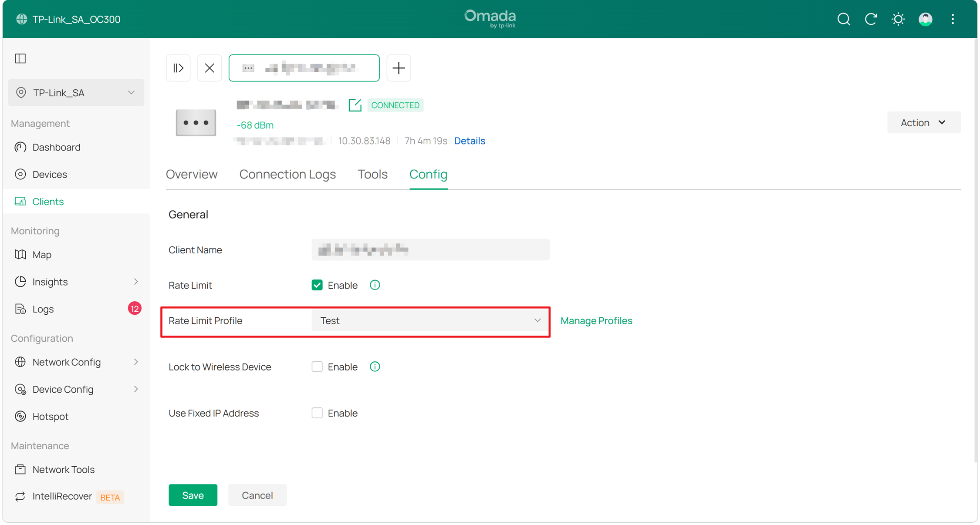Click the -68 dBm signal value
Screen dimensions: 980x525
coord(255,125)
